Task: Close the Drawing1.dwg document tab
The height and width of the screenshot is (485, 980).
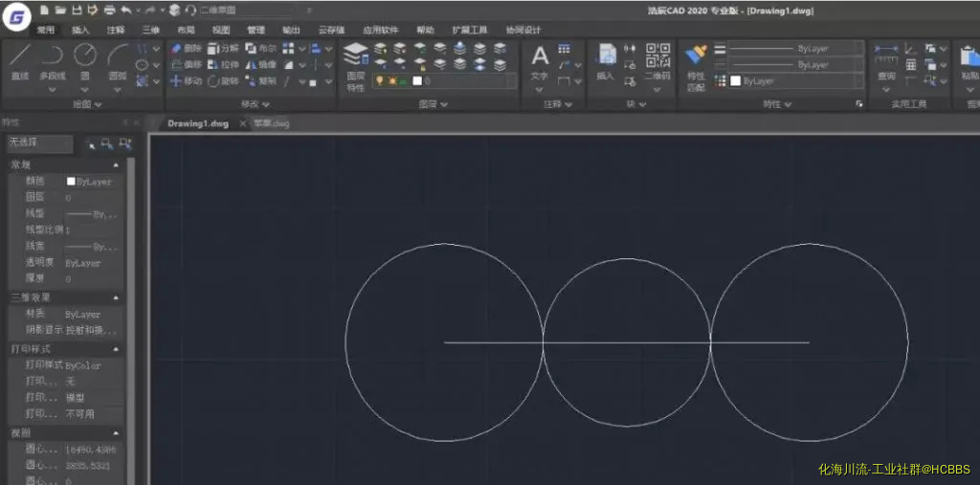Action: (243, 123)
